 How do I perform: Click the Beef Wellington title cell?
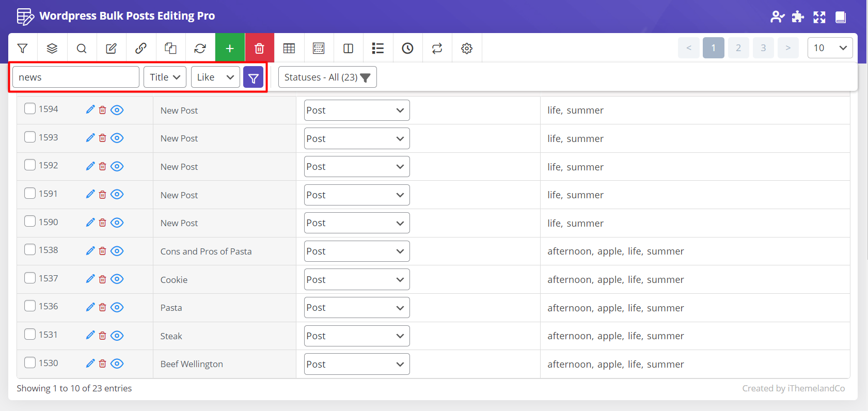225,364
